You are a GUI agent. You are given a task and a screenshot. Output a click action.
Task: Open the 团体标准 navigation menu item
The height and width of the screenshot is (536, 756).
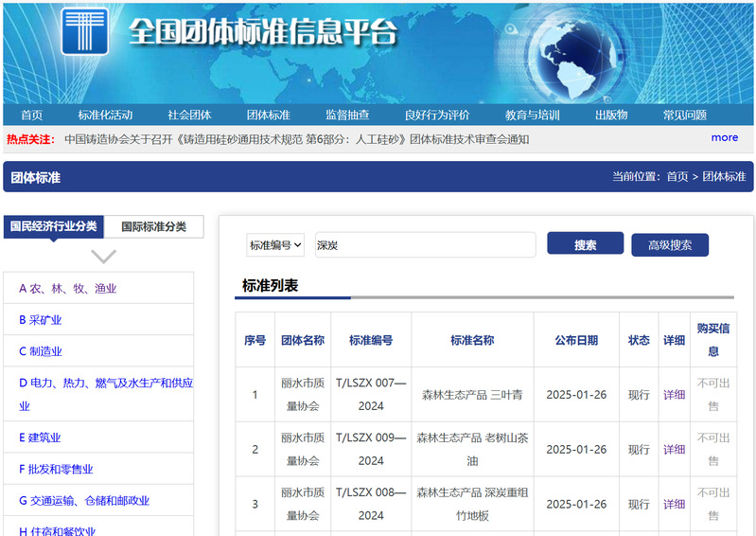(x=269, y=115)
